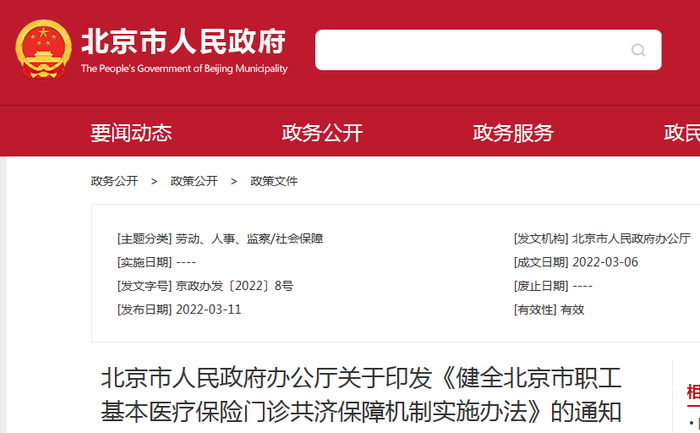
Task: Focus the site search input field
Action: [x=488, y=50]
